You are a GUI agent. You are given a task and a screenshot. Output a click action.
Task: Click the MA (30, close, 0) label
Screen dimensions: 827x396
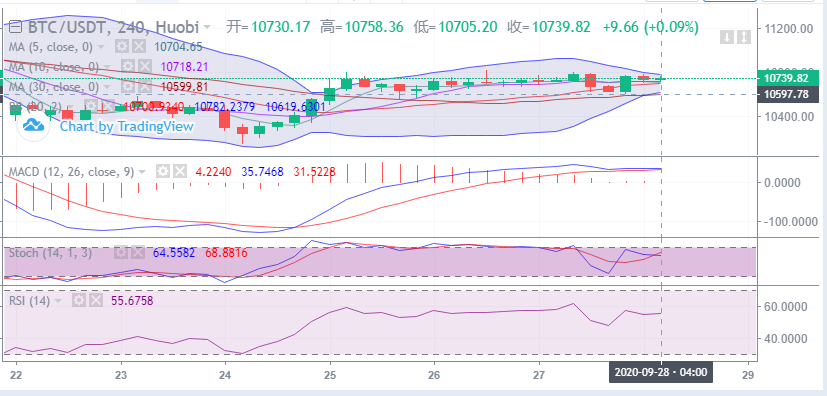click(53, 86)
